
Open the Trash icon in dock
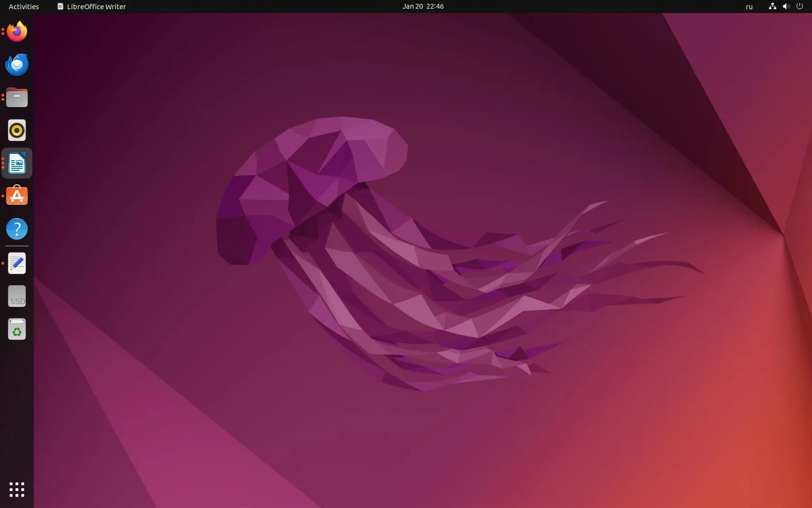pyautogui.click(x=17, y=329)
